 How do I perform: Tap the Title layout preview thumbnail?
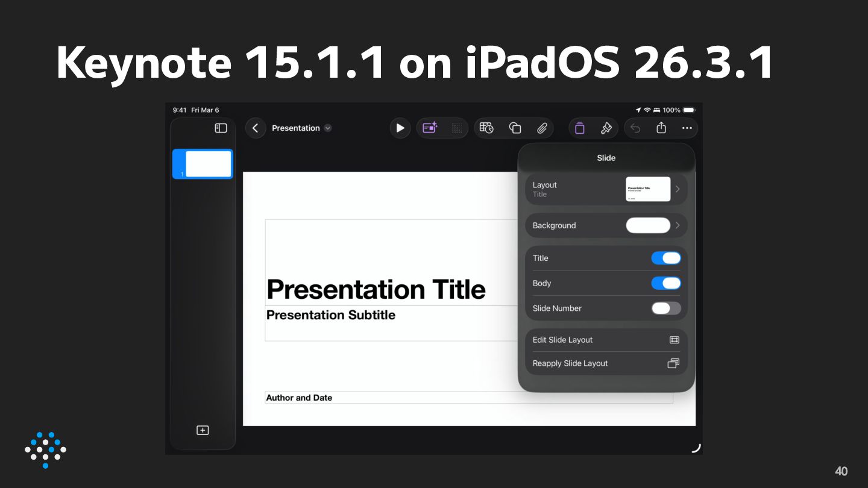(648, 189)
